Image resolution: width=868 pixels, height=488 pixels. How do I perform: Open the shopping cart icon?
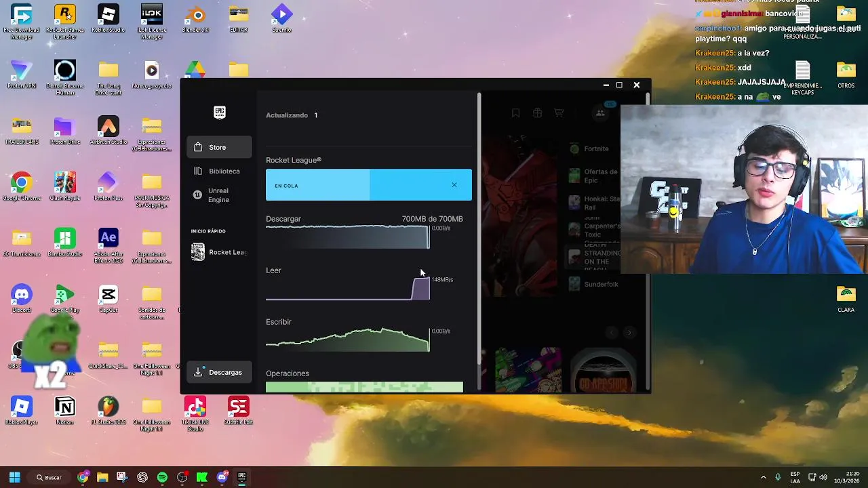point(559,113)
